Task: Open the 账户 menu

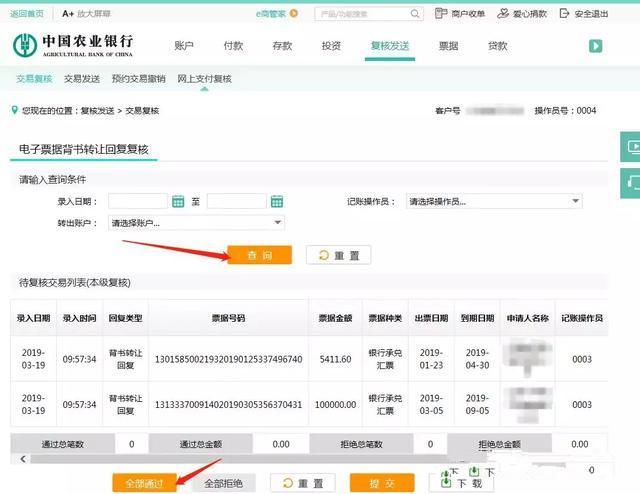Action: point(184,46)
